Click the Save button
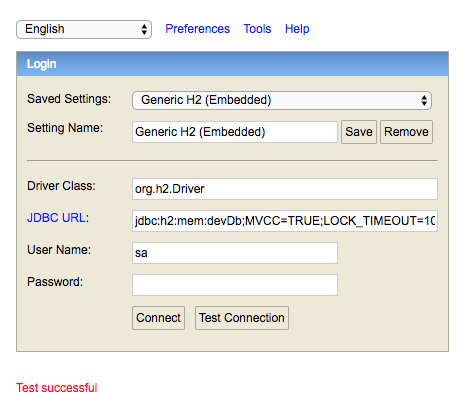 359,132
